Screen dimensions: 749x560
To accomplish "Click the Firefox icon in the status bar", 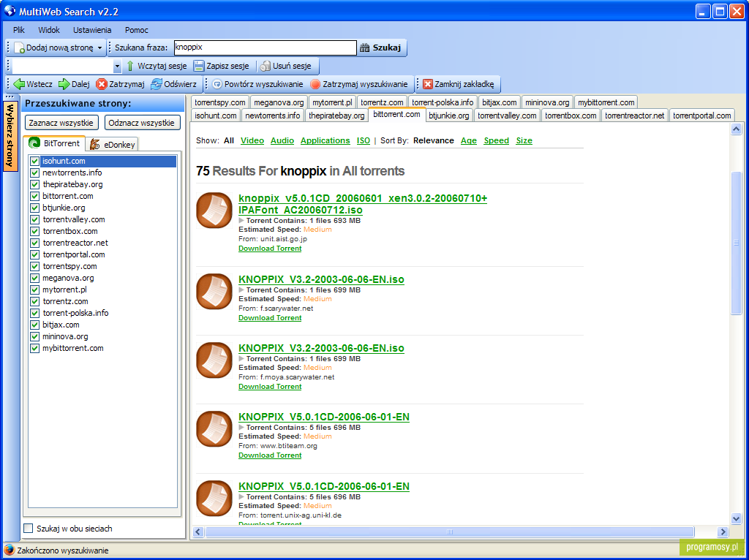I will (x=9, y=550).
